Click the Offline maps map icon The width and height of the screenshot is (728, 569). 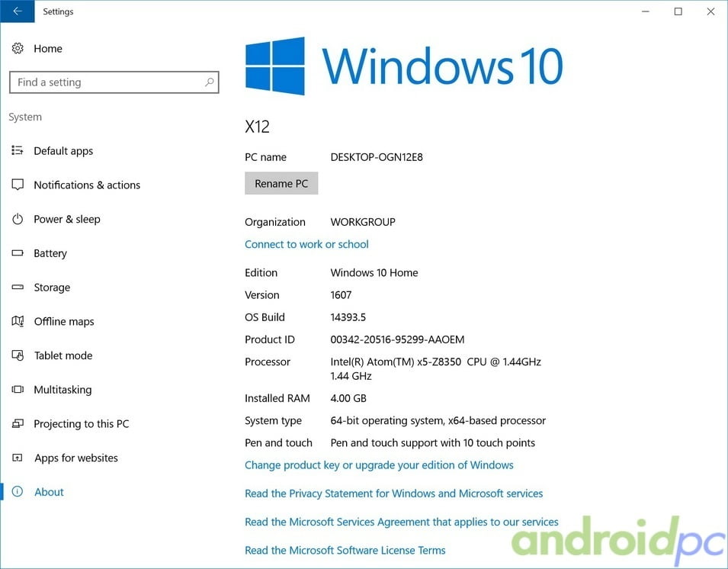point(18,321)
